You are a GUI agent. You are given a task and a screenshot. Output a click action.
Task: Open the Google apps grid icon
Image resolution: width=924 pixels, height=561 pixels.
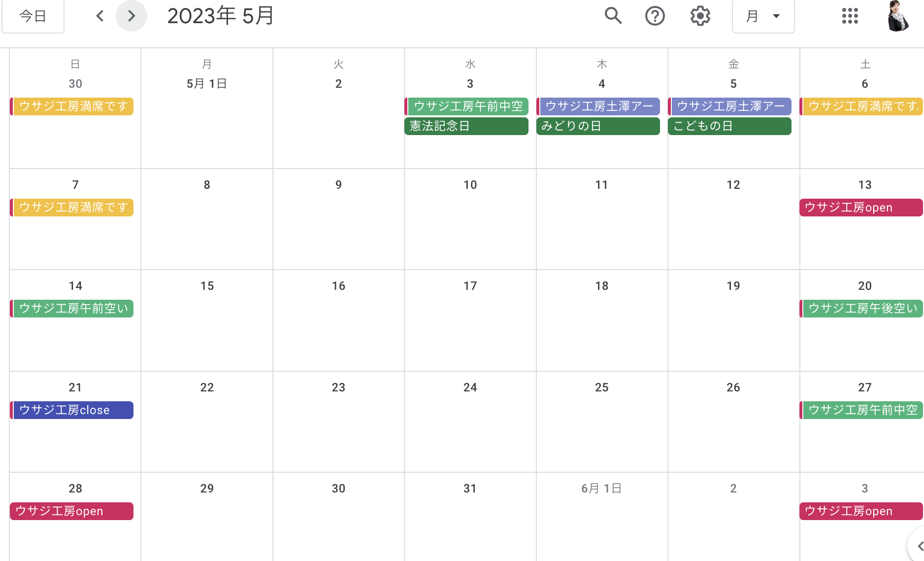850,16
